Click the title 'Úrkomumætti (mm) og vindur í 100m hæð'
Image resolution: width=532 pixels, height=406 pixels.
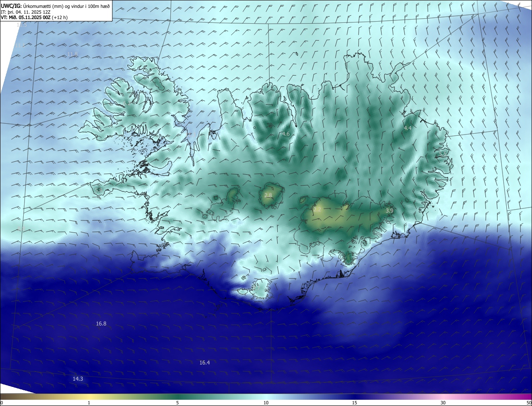[66, 6]
